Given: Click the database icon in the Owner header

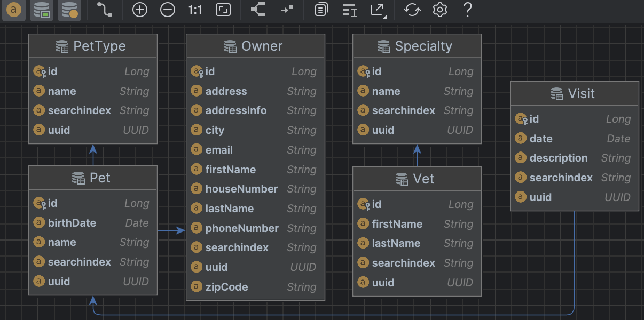Looking at the screenshot, I should (230, 46).
